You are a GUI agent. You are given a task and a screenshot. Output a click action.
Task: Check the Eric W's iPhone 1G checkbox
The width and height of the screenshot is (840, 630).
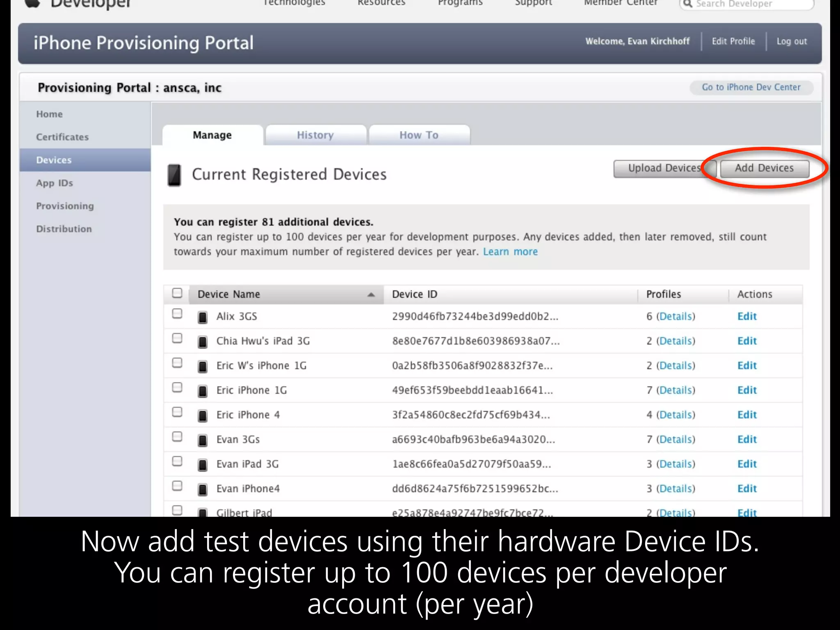(x=177, y=363)
